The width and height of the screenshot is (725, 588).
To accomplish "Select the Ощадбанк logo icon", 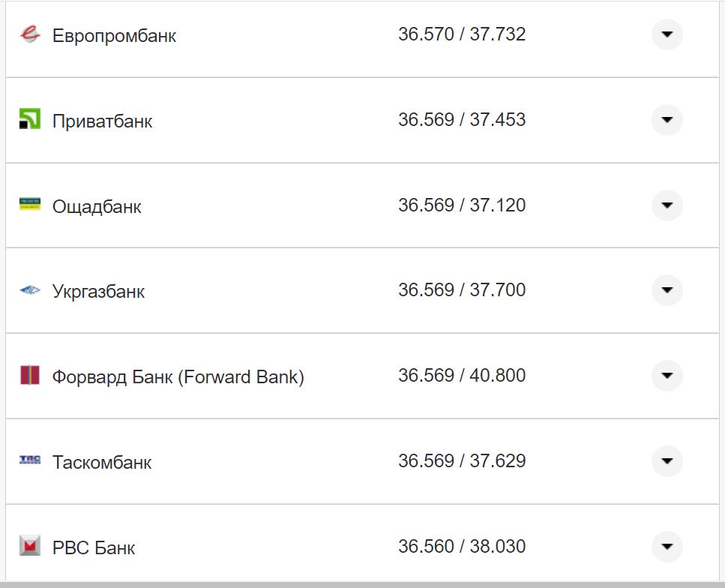I will [x=30, y=205].
